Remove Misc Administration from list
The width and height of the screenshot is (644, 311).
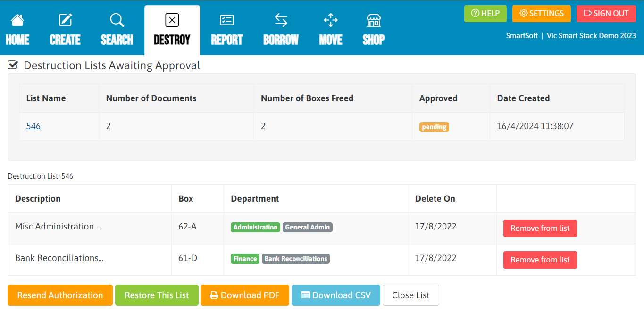click(x=540, y=228)
